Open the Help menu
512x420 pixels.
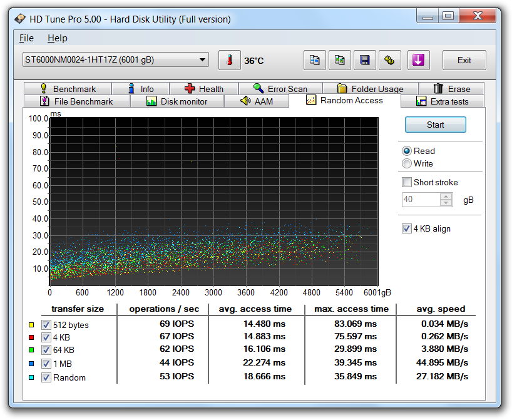coord(57,38)
